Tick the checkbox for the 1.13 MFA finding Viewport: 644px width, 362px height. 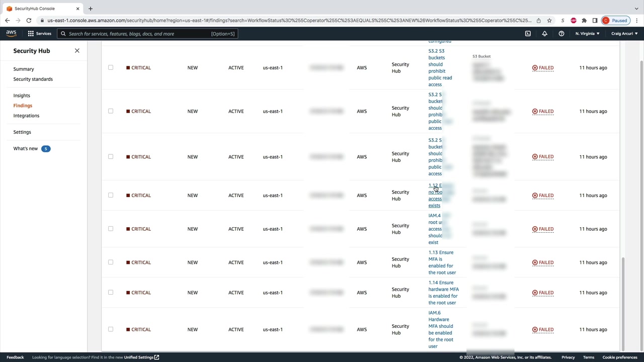click(x=111, y=262)
